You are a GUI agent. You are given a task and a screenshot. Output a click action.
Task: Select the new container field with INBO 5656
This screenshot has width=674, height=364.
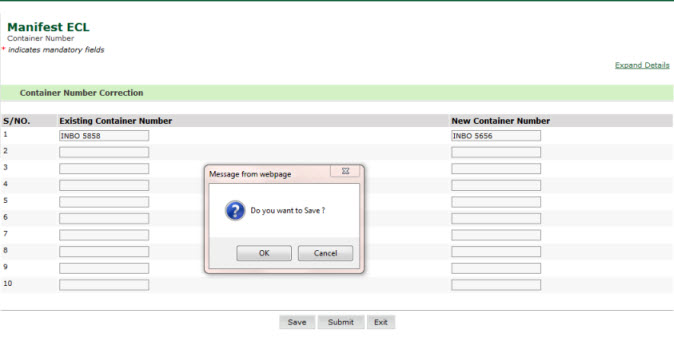[x=496, y=136]
